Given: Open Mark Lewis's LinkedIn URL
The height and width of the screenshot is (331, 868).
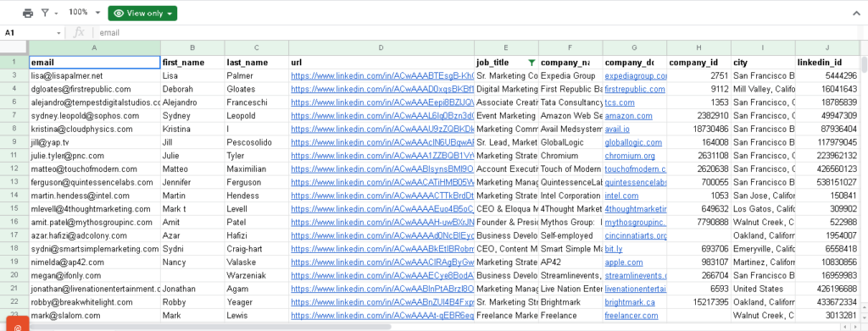Looking at the screenshot, I should [382, 316].
